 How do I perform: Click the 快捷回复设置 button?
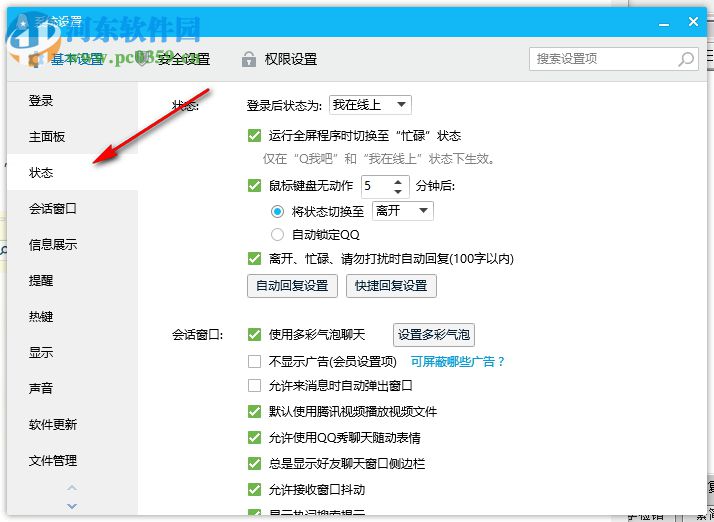click(391, 286)
